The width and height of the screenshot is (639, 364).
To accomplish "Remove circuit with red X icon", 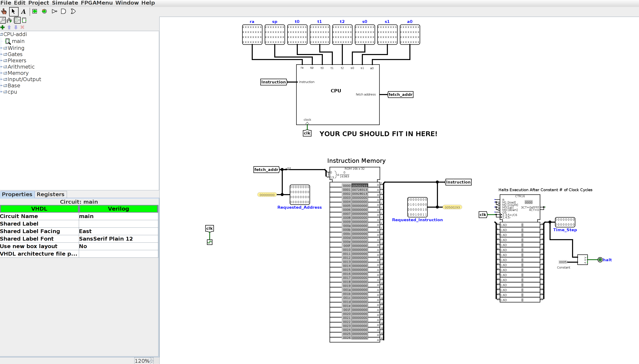I will tap(22, 27).
